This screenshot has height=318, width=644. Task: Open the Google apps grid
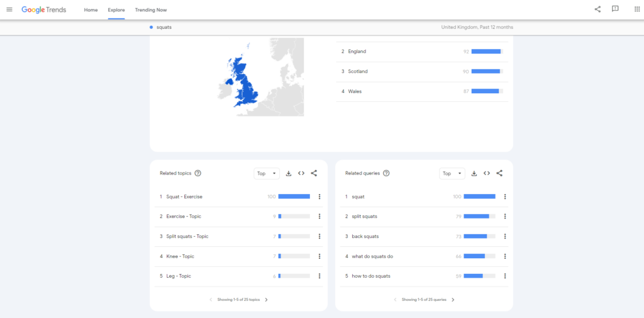coord(637,9)
